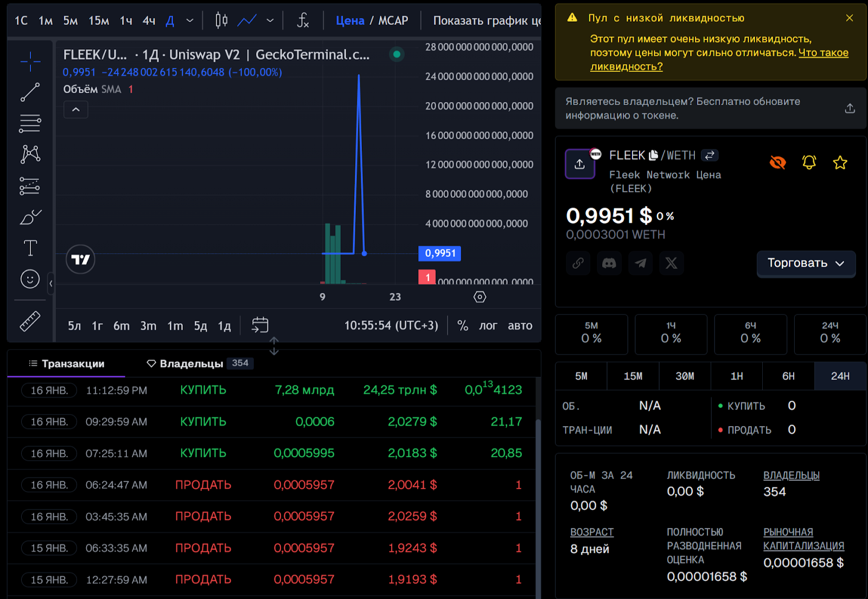Select the 6H stats tab
868x599 pixels.
788,376
